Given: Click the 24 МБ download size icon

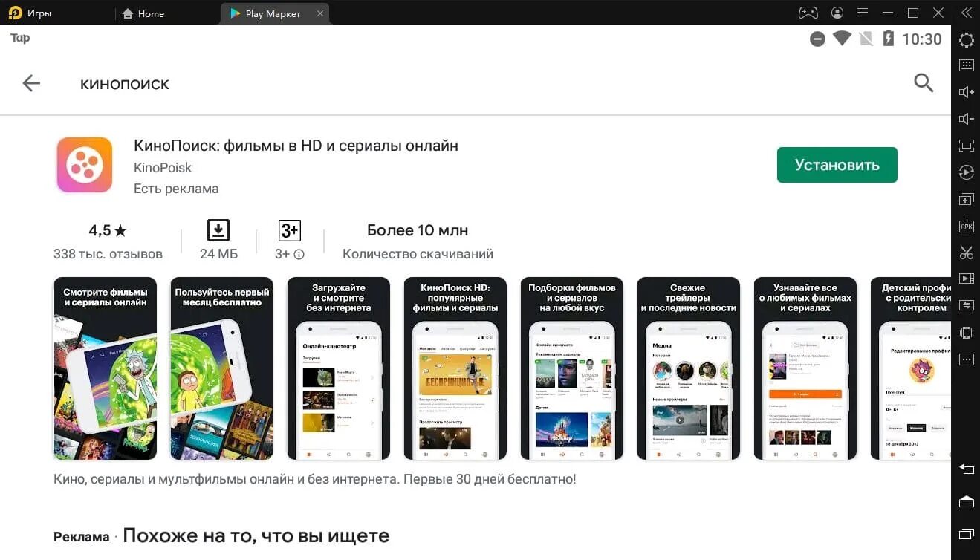Looking at the screenshot, I should [218, 230].
